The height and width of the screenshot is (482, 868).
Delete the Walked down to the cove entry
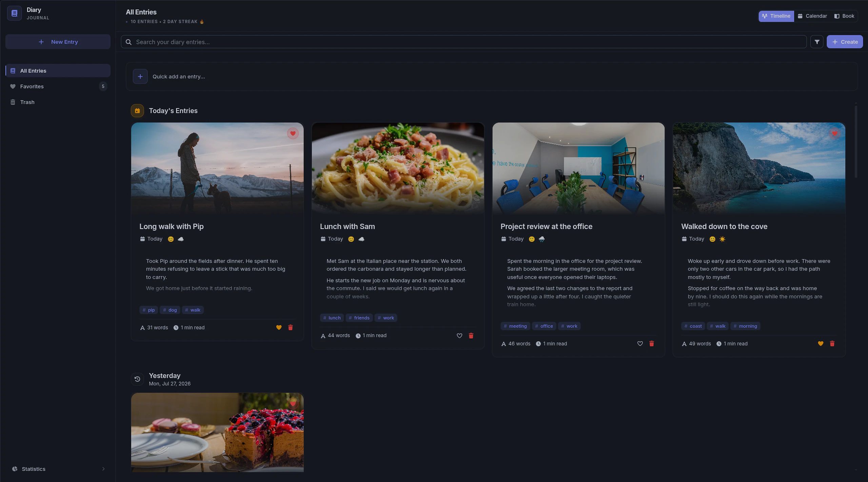tap(832, 344)
